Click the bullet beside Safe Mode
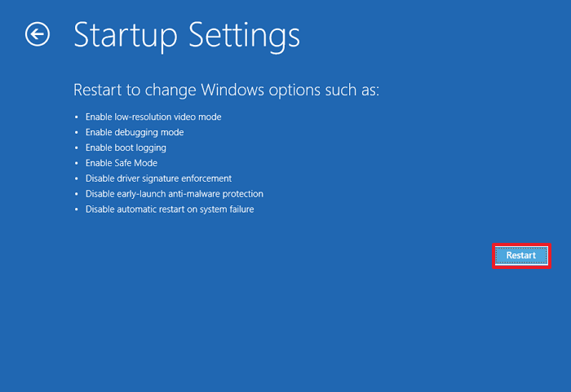571x392 pixels. (x=77, y=164)
